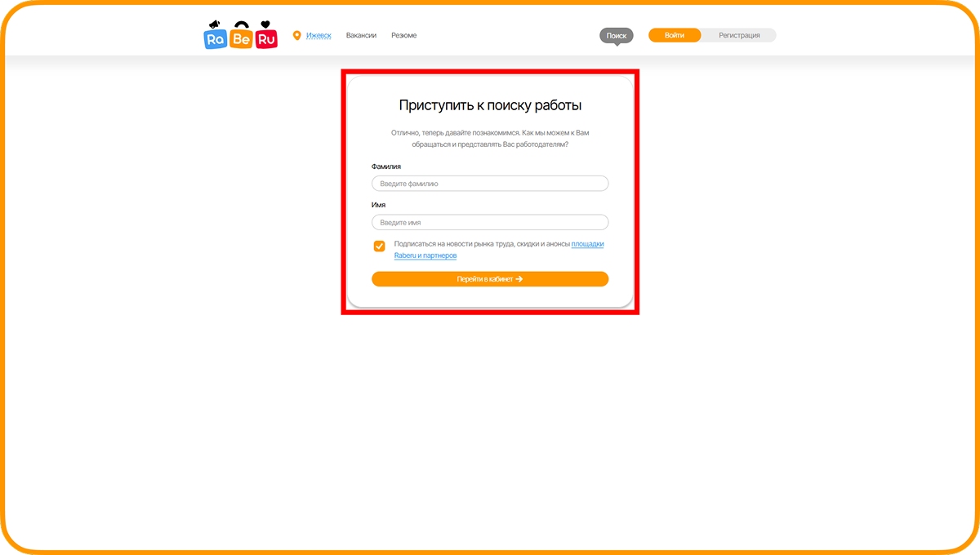Click the orange Be logo block
The width and height of the screenshot is (980, 555).
[x=241, y=38]
